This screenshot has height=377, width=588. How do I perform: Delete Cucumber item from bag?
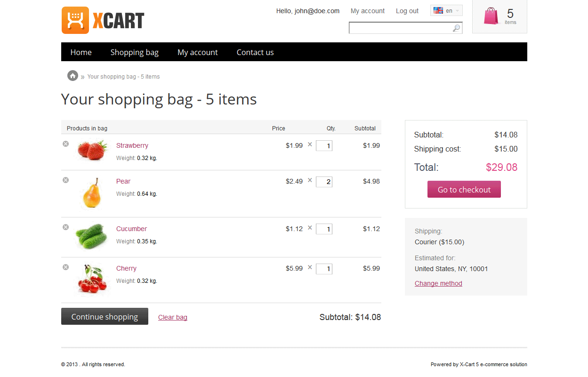click(66, 227)
